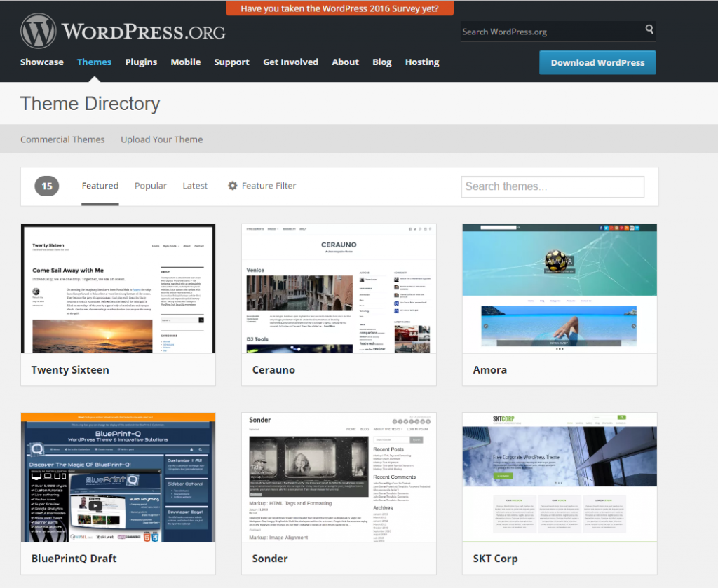The width and height of the screenshot is (718, 588).
Task: Click the Twenty Sixteen theme title
Action: [x=70, y=370]
